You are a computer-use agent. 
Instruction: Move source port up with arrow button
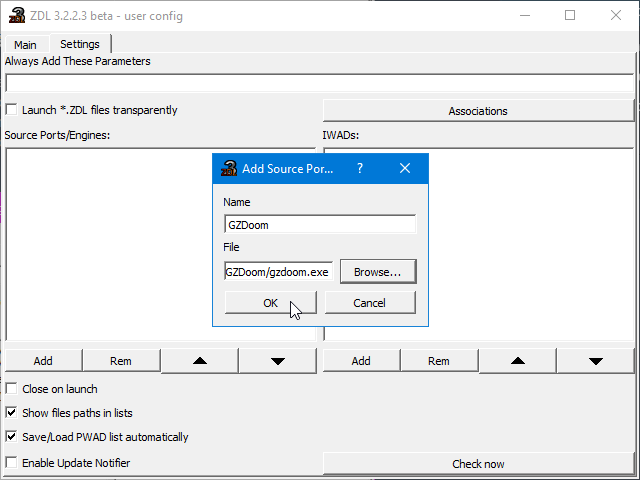(199, 360)
